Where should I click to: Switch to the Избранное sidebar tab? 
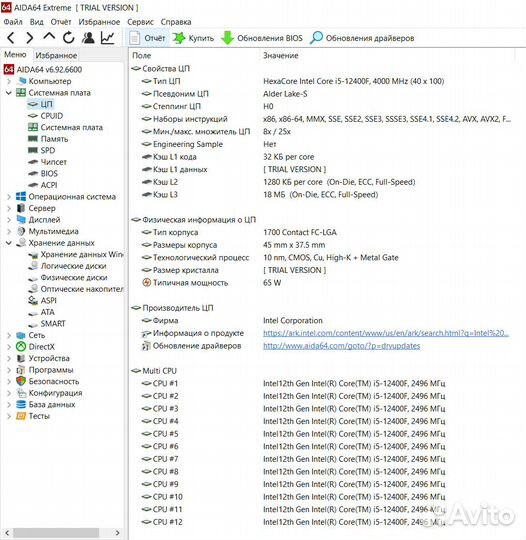[56, 55]
